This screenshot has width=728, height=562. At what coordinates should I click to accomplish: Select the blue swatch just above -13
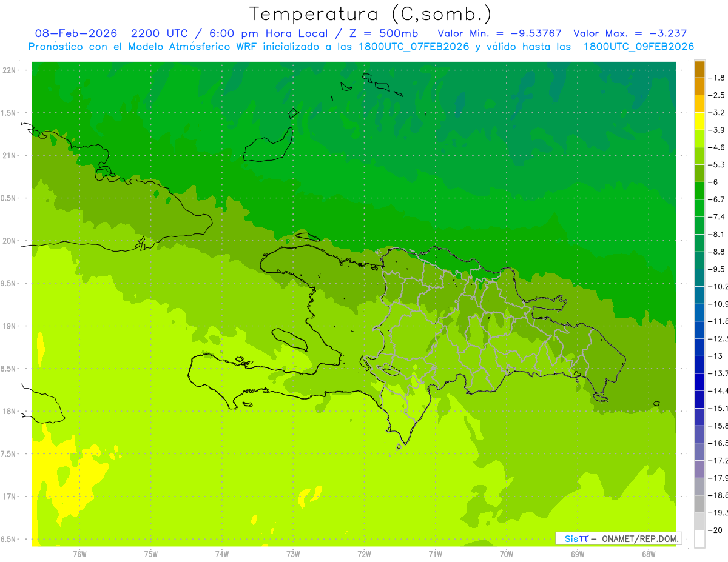[x=699, y=347]
